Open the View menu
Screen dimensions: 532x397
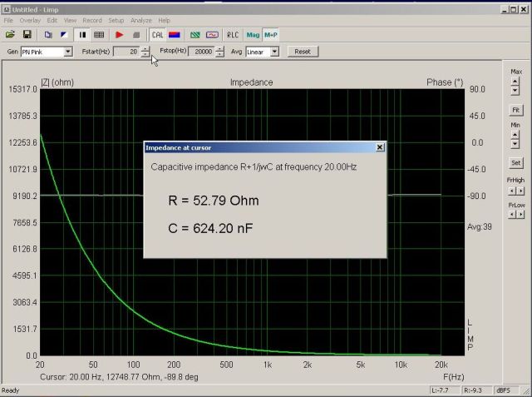point(70,20)
